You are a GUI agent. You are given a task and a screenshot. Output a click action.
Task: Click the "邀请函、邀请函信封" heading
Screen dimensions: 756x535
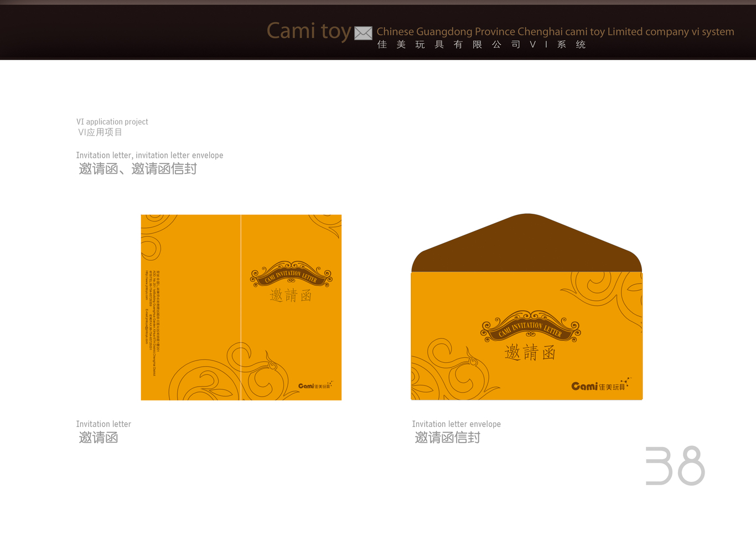(138, 169)
